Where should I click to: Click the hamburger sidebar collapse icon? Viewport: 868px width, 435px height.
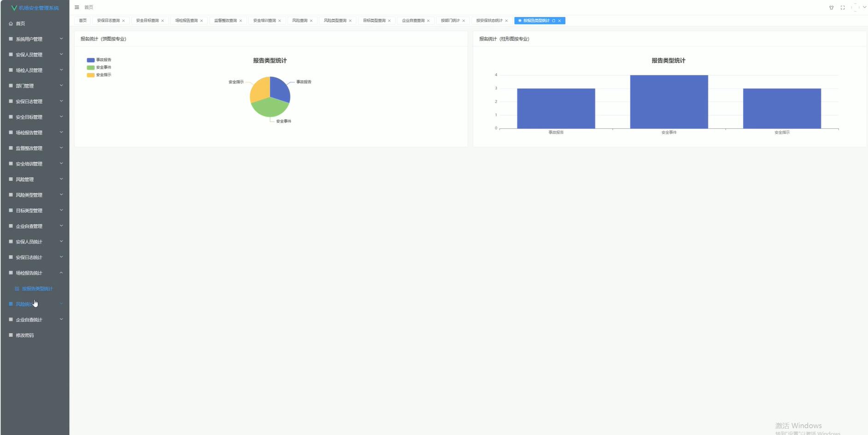click(x=77, y=7)
